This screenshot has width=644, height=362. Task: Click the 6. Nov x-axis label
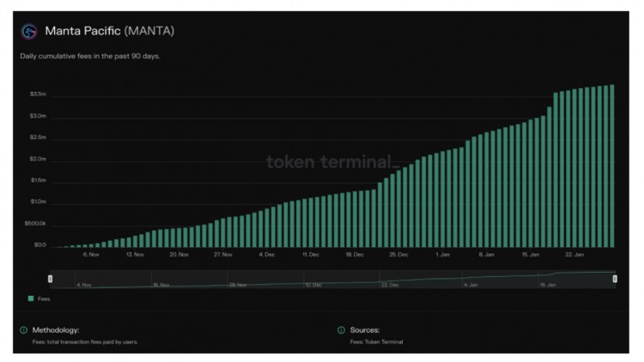click(91, 255)
